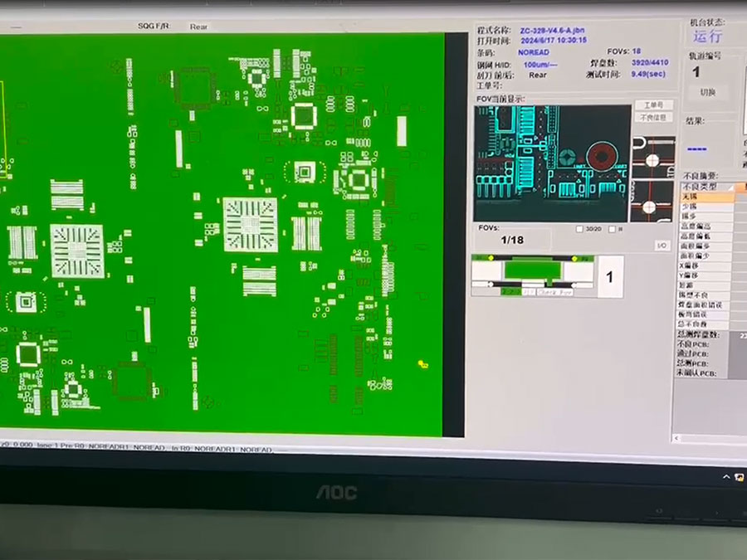Screen dimensions: 747x560
Task: Click the red circular pad in FOV view
Action: [x=603, y=155]
